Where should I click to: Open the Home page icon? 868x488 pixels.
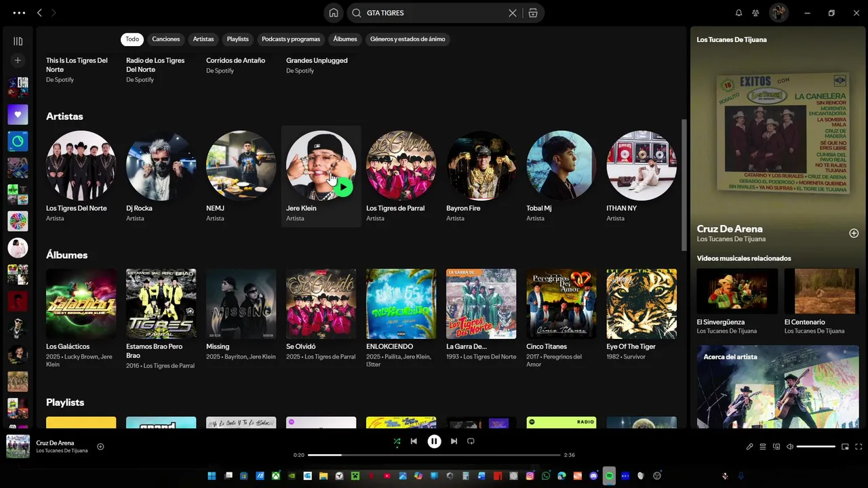[x=334, y=13]
